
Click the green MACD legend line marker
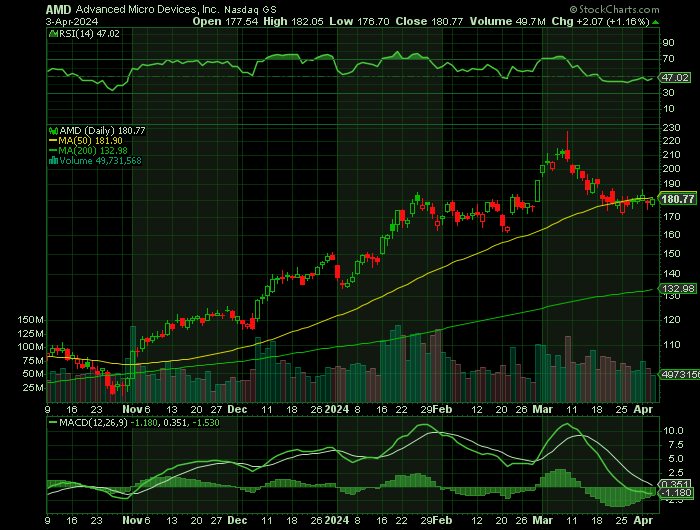(x=53, y=422)
